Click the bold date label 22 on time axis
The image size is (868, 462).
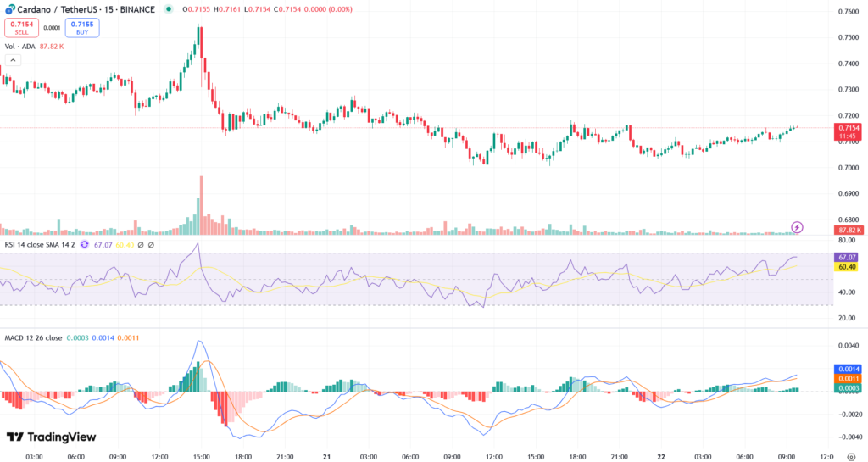(x=661, y=457)
